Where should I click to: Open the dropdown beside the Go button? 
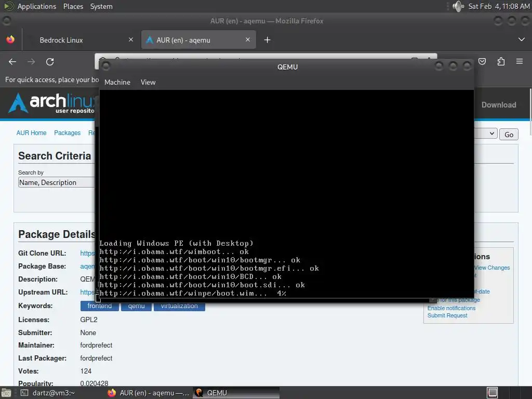(x=486, y=134)
